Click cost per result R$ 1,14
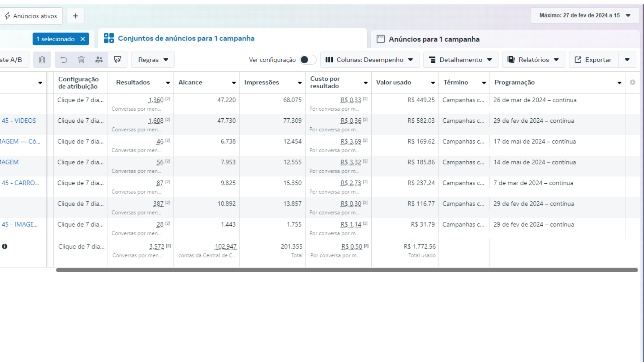The width and height of the screenshot is (644, 362). [x=351, y=225]
